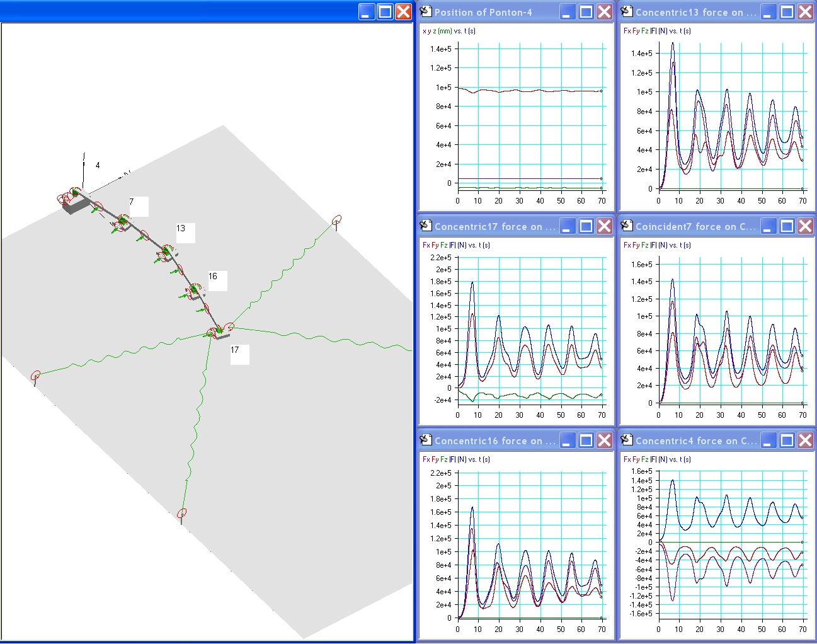
Task: Maximize the Coincident7 force plot window
Action: [x=787, y=226]
